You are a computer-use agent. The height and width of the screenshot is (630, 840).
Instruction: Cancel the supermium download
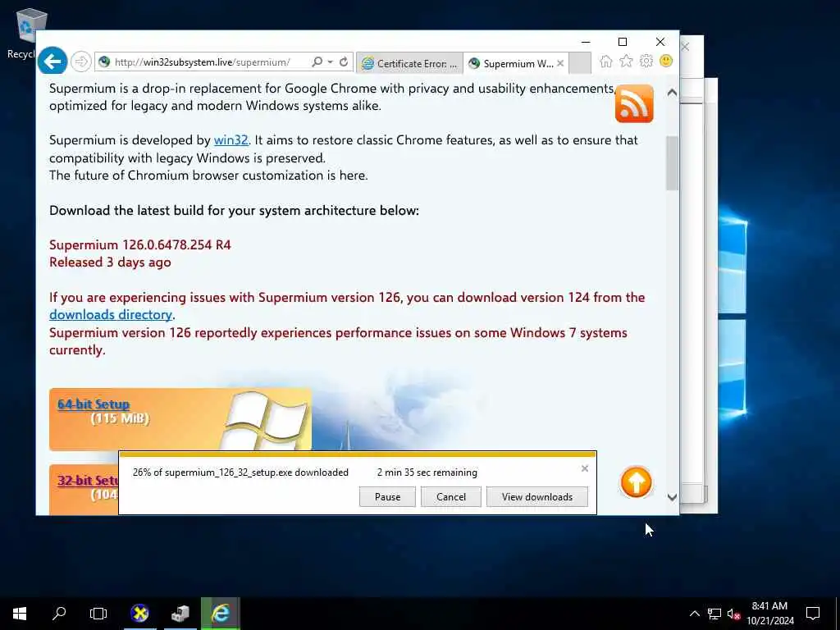[451, 497]
